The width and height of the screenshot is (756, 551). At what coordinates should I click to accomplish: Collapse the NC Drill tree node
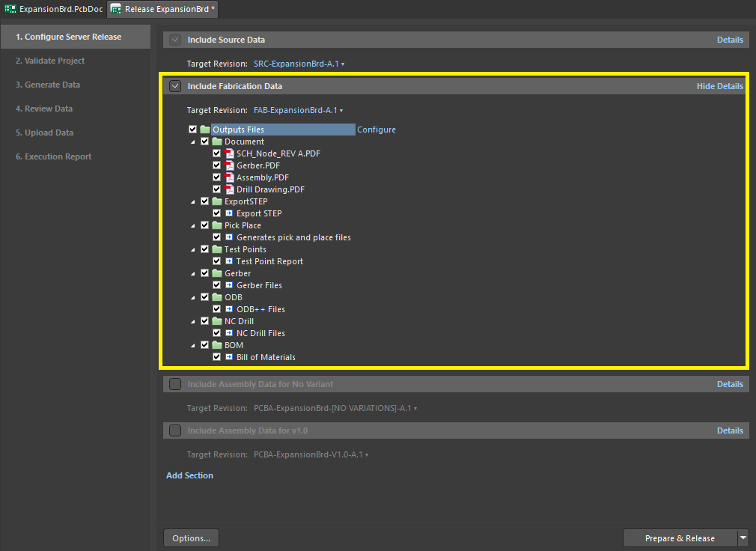pos(193,321)
